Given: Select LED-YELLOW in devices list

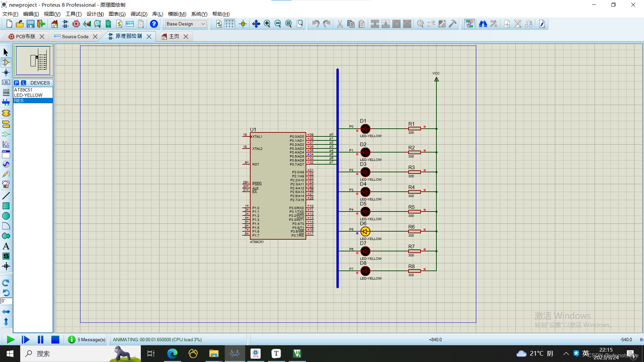Looking at the screenshot, I should (28, 95).
